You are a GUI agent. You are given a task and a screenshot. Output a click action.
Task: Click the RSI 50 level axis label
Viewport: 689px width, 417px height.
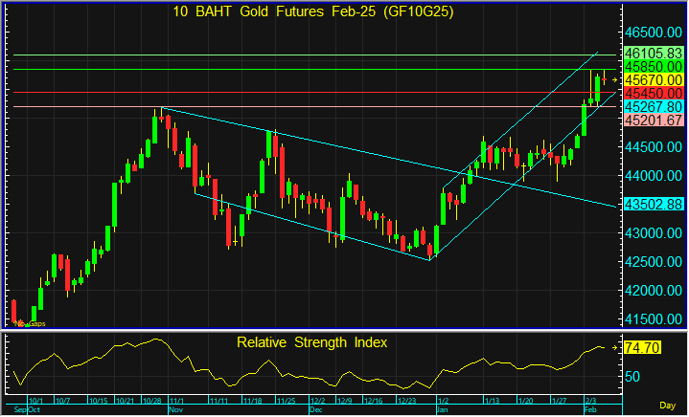pyautogui.click(x=634, y=376)
